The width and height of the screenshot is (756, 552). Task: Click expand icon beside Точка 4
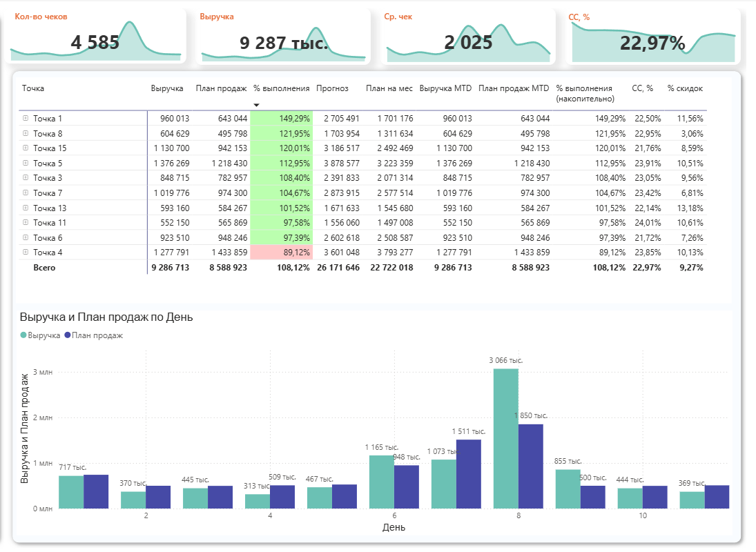coord(26,252)
